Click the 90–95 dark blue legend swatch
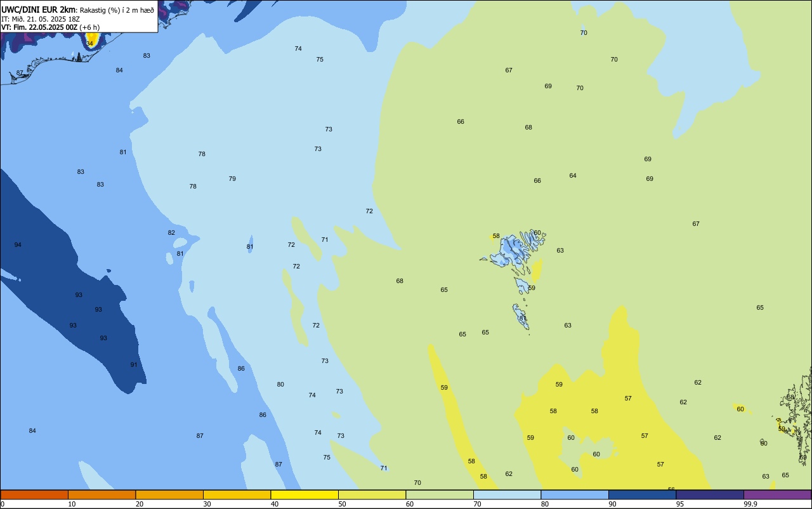Image resolution: width=812 pixels, height=509 pixels. pyautogui.click(x=642, y=494)
